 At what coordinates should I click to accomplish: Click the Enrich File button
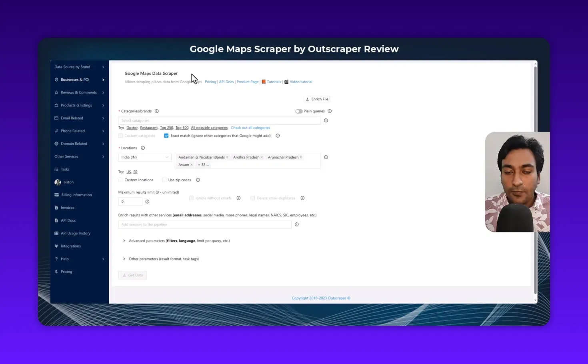point(317,99)
